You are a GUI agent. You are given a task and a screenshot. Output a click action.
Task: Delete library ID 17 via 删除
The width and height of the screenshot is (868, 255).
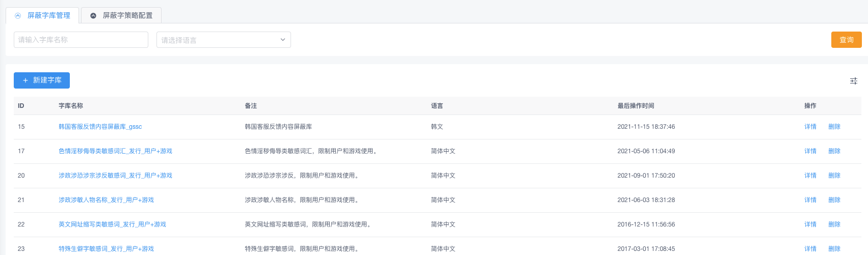834,151
